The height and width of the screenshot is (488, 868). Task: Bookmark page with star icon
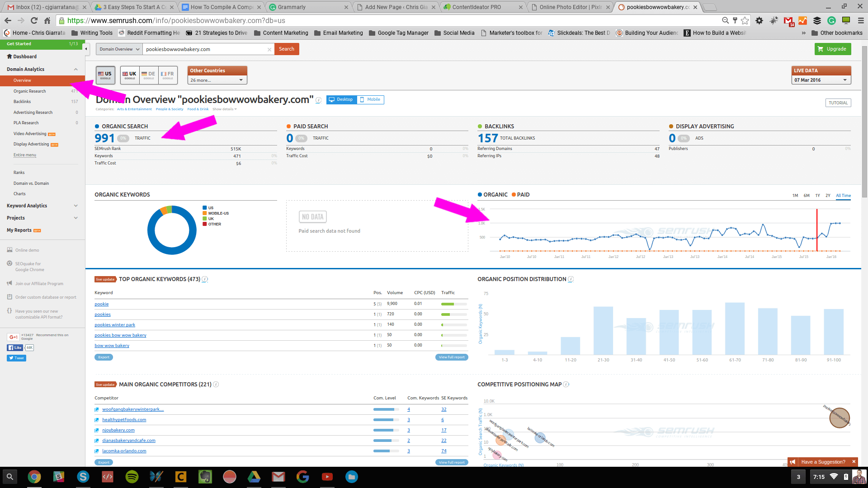tap(745, 20)
